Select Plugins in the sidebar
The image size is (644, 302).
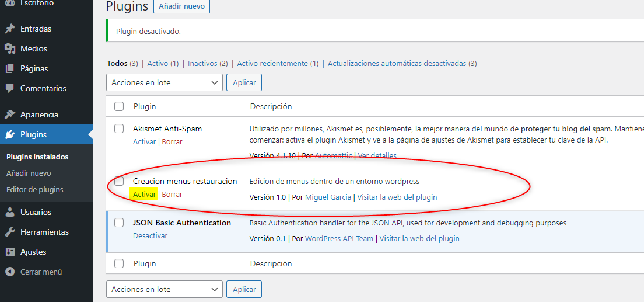(x=33, y=134)
